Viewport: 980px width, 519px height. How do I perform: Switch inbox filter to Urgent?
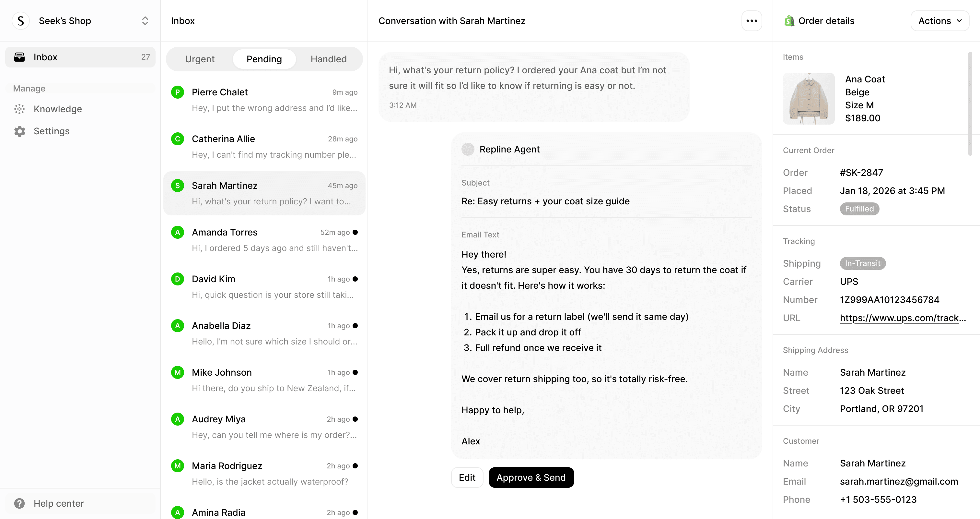pyautogui.click(x=200, y=59)
